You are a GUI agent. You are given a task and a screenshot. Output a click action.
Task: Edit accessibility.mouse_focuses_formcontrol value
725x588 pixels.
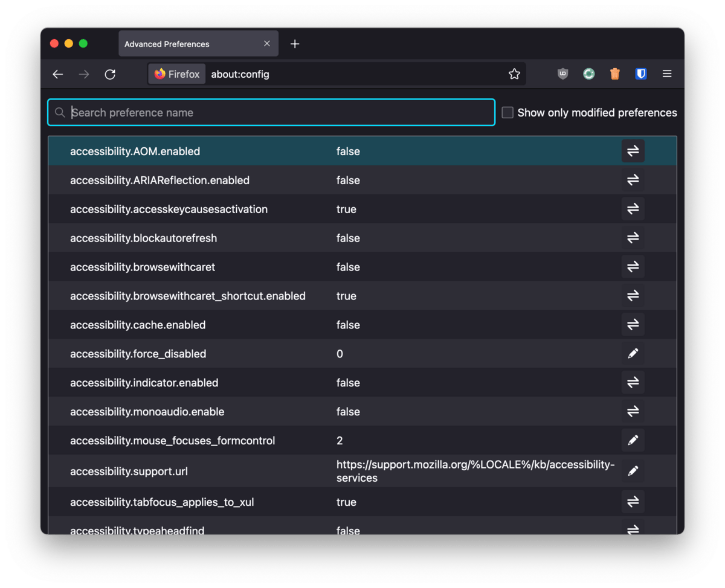coord(633,441)
